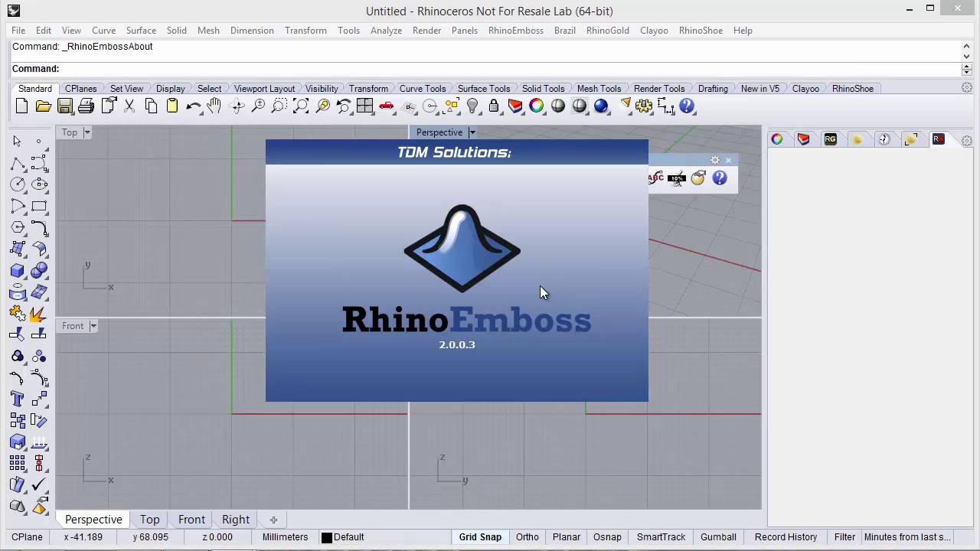This screenshot has width=980, height=551.
Task: Cut selection with the scissors icon
Action: coord(129,106)
